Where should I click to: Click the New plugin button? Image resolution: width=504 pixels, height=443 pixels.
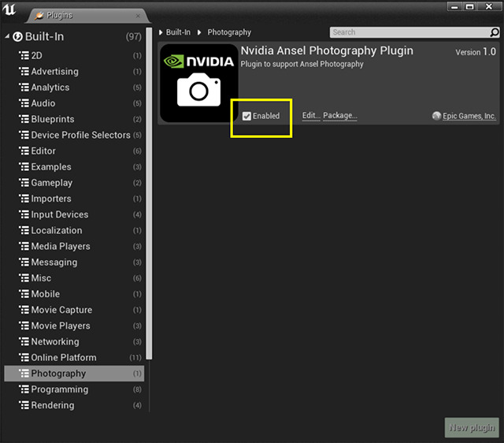pos(472,427)
